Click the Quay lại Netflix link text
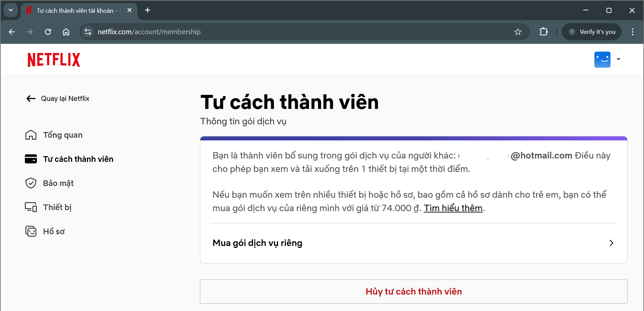Image resolution: width=644 pixels, height=311 pixels. [x=65, y=99]
